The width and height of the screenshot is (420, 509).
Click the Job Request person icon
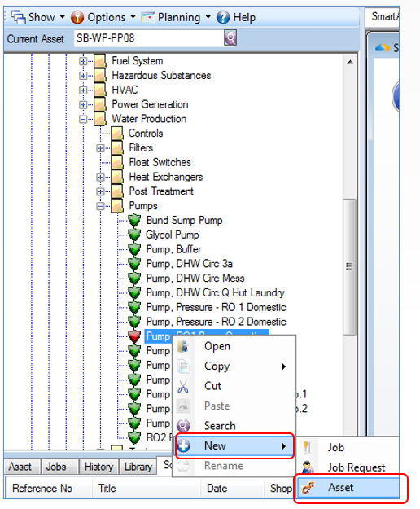pyautogui.click(x=308, y=467)
